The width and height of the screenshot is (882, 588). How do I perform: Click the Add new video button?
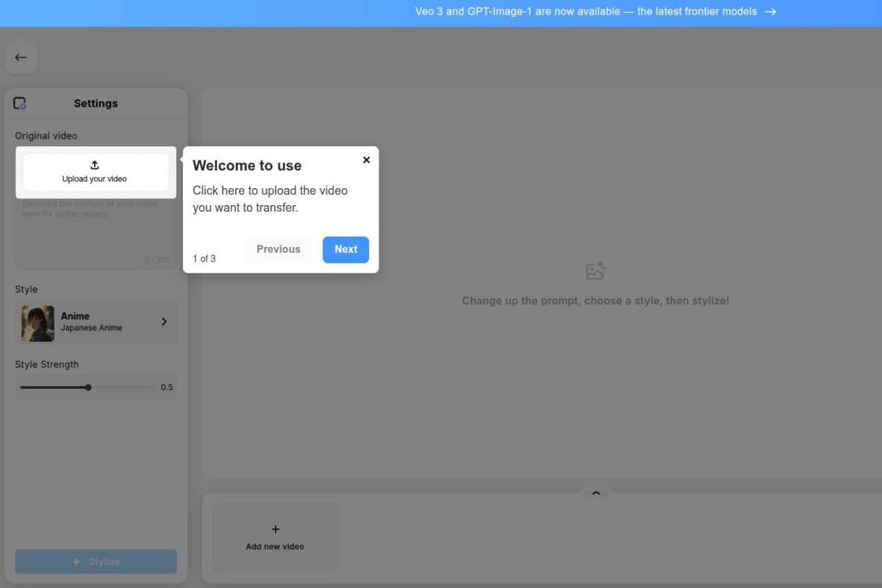[275, 537]
